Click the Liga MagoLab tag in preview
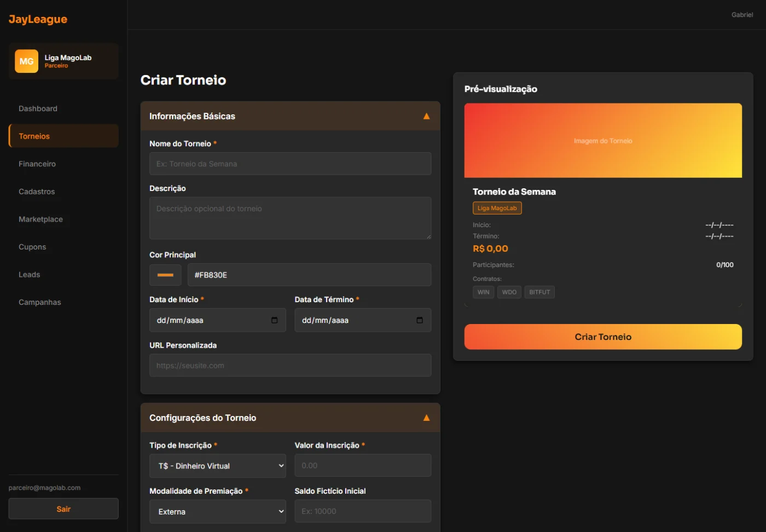This screenshot has width=766, height=532. click(497, 208)
